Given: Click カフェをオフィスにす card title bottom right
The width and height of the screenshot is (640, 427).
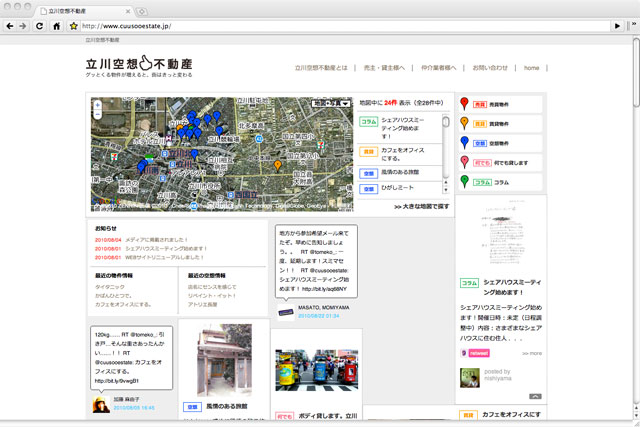Looking at the screenshot, I should click(x=511, y=415).
